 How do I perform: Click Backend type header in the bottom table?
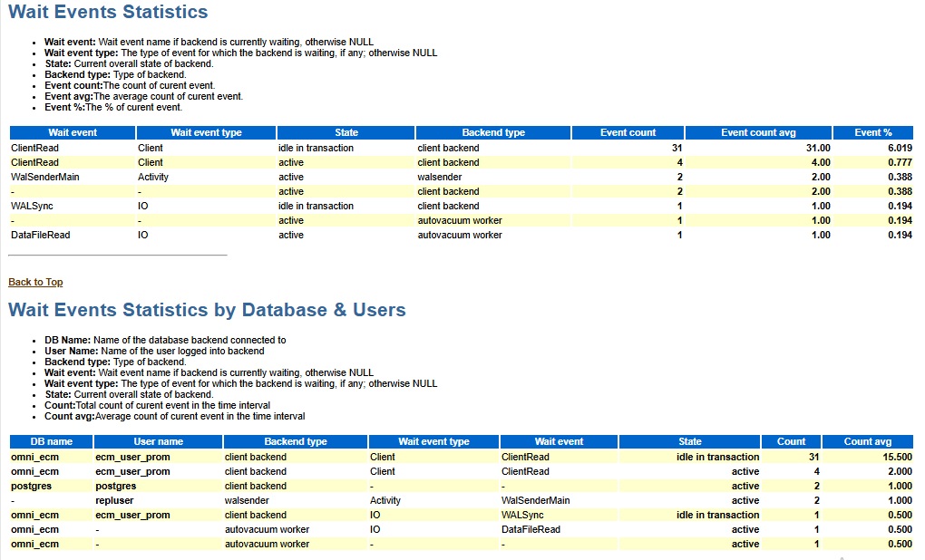tap(295, 441)
